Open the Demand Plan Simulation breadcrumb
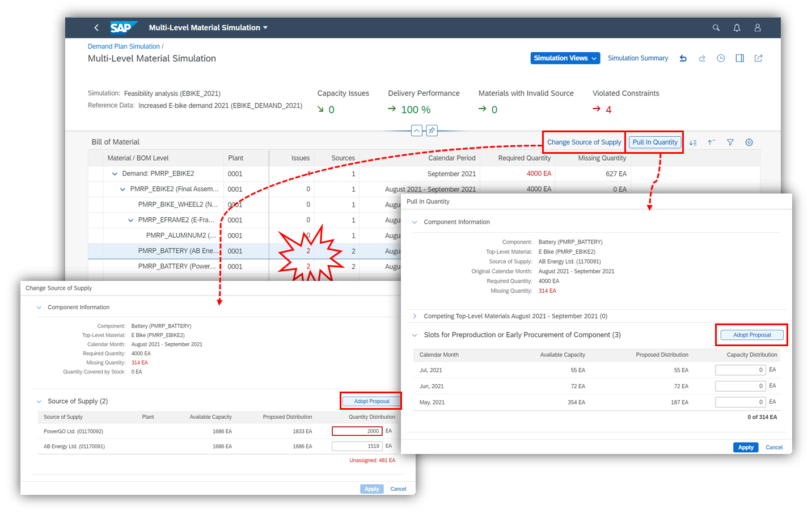812x517 pixels. point(124,47)
